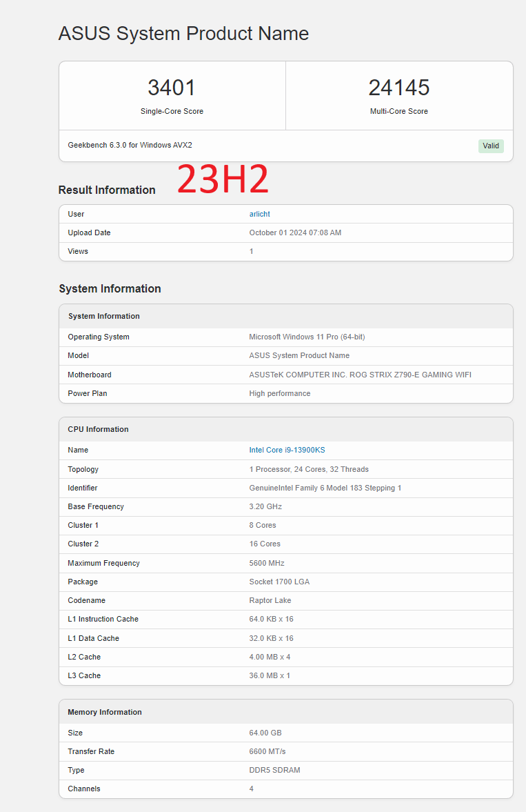Select the Channels value '4'
The image size is (526, 812).
pos(252,789)
